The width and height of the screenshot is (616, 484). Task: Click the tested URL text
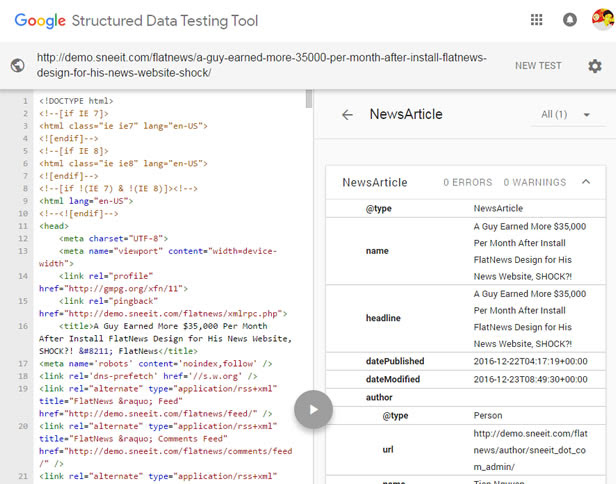(260, 66)
